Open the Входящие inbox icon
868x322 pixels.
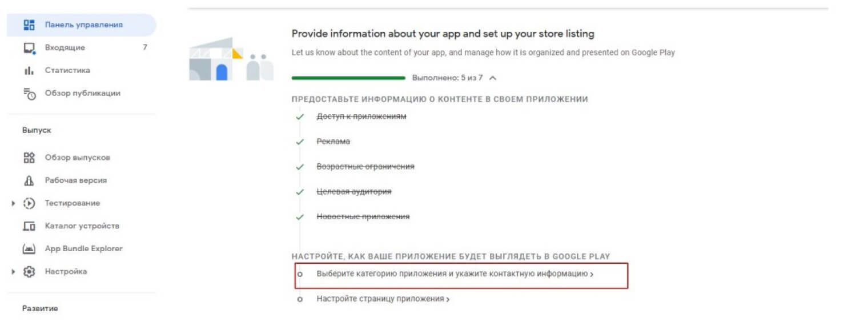click(29, 48)
